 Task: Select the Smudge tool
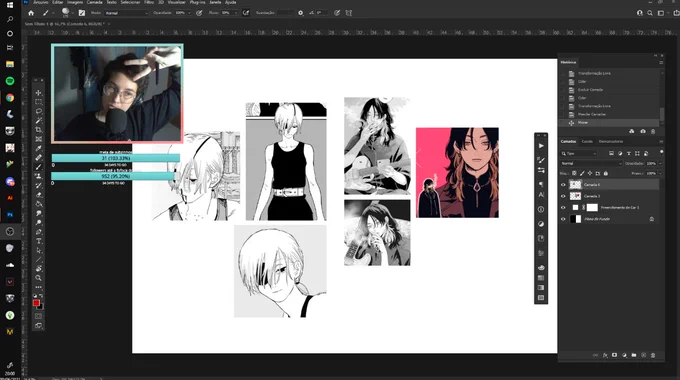39,213
